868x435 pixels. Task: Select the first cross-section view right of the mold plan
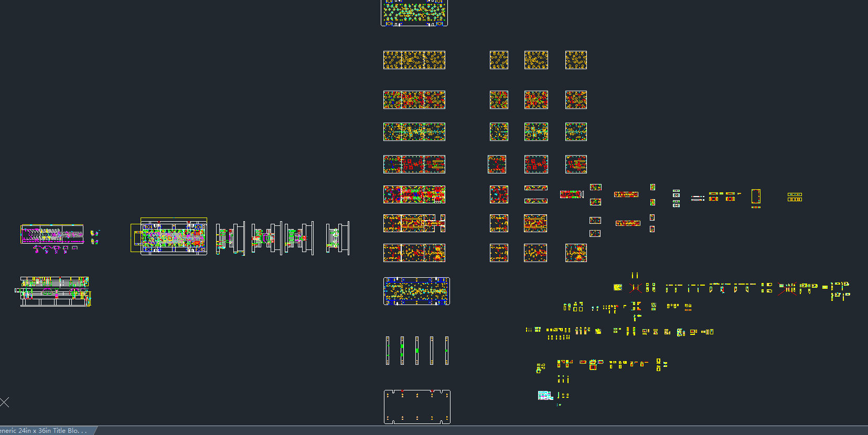tap(230, 238)
